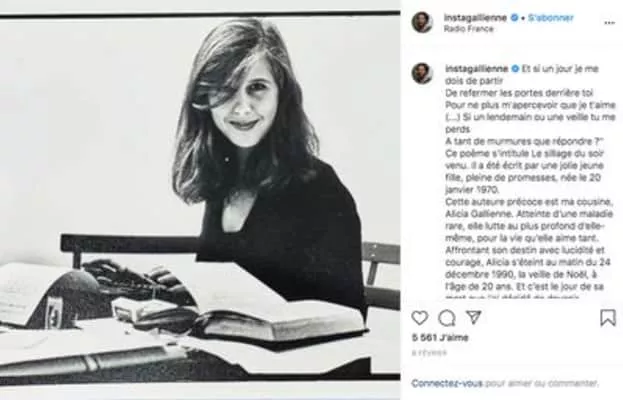Click the black-and-white photo of woman

(200, 197)
